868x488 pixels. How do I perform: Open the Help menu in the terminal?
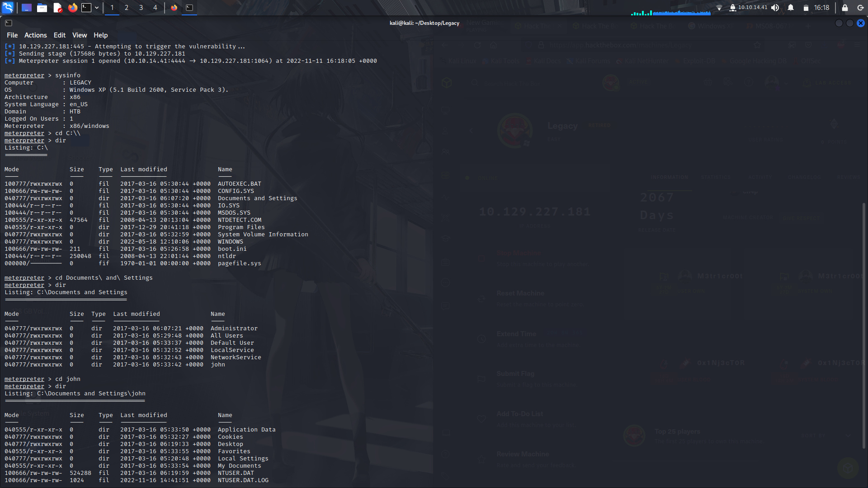(100, 35)
